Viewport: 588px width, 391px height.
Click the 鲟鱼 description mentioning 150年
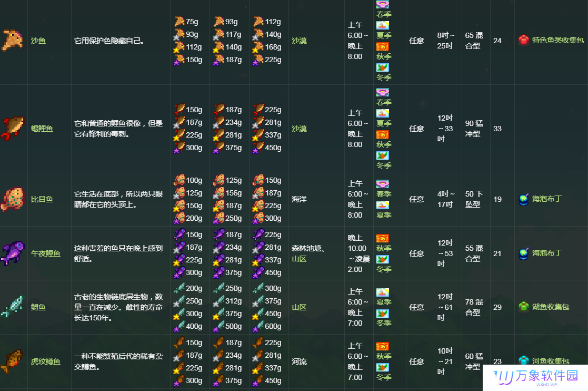tap(118, 307)
